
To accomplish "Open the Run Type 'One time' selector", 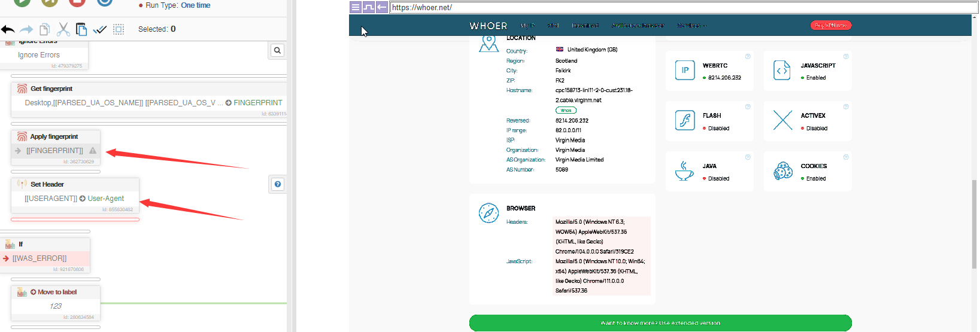I will click(x=195, y=5).
